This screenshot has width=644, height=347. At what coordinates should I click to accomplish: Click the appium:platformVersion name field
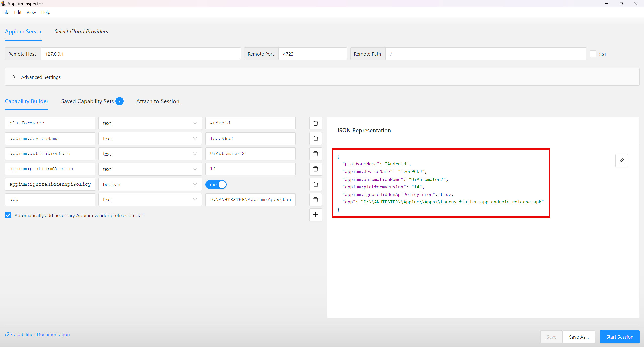50,169
